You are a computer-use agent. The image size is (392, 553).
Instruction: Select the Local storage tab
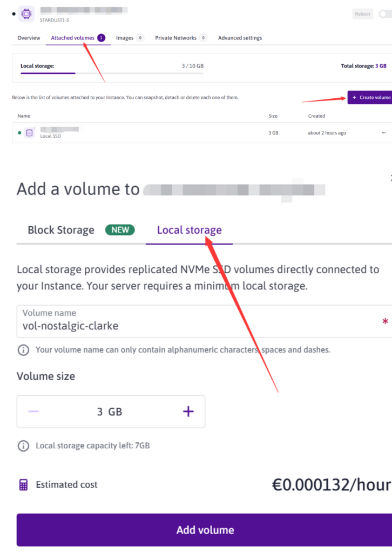click(x=188, y=230)
